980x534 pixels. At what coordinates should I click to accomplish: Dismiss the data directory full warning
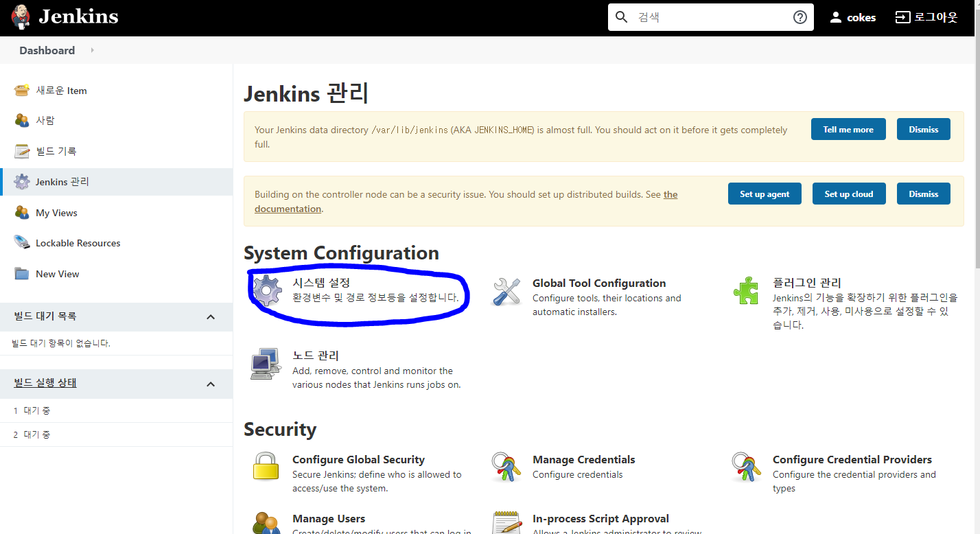[924, 129]
